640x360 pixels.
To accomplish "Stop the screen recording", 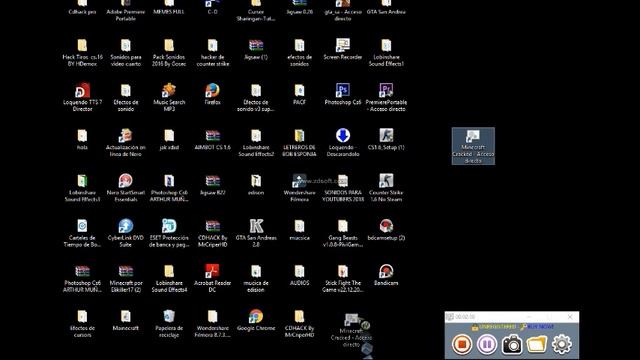I will click(462, 344).
